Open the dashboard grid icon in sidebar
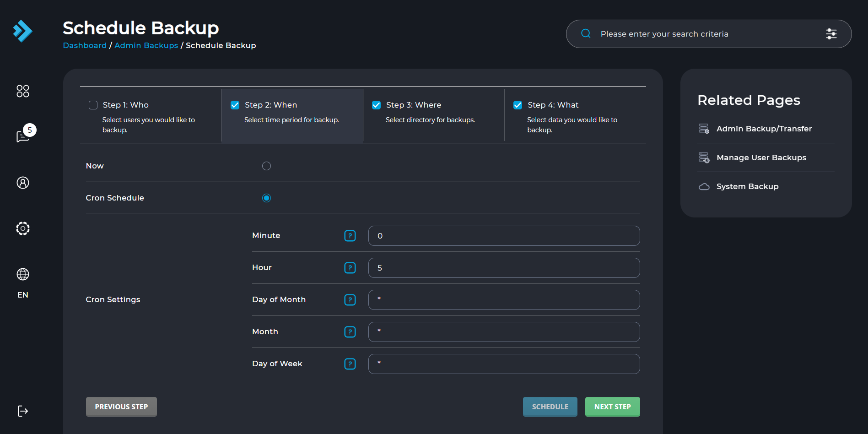 point(23,91)
